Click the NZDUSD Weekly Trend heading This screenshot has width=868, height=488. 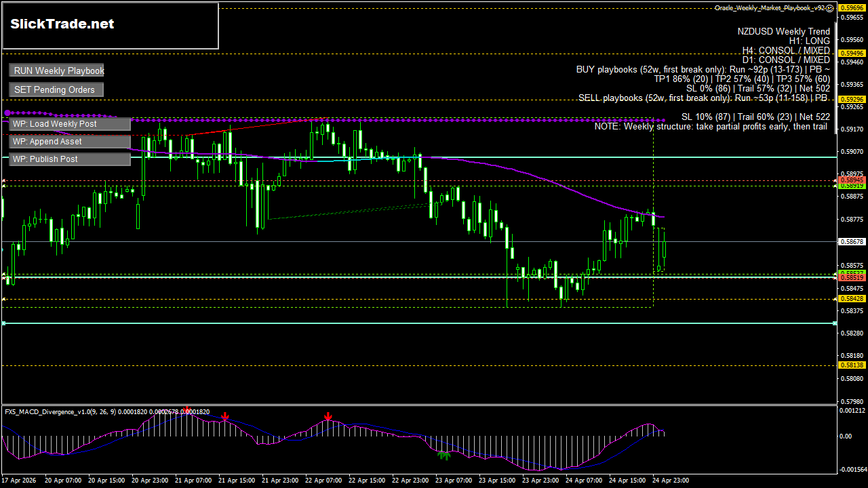[x=784, y=31]
